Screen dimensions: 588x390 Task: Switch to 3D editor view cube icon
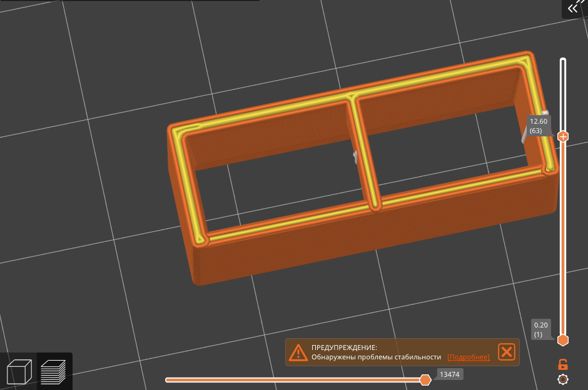[x=19, y=372]
